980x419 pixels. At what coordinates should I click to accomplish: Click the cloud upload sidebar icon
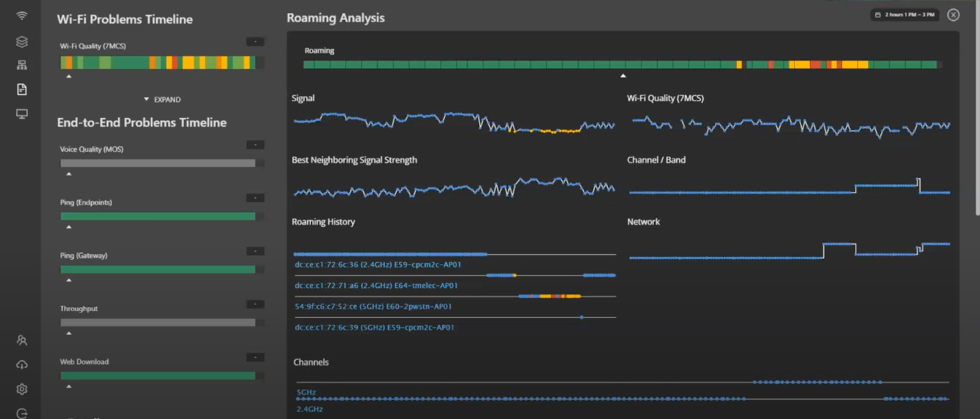pos(22,365)
